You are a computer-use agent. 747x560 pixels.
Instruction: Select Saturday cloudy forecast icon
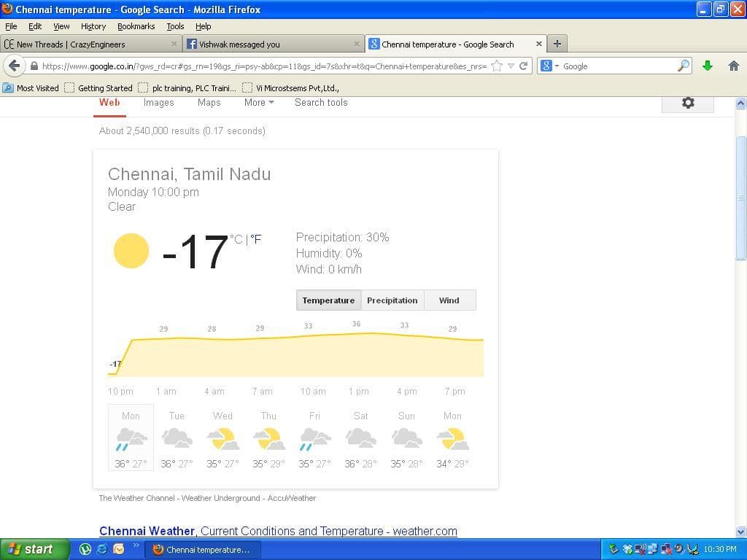(360, 438)
